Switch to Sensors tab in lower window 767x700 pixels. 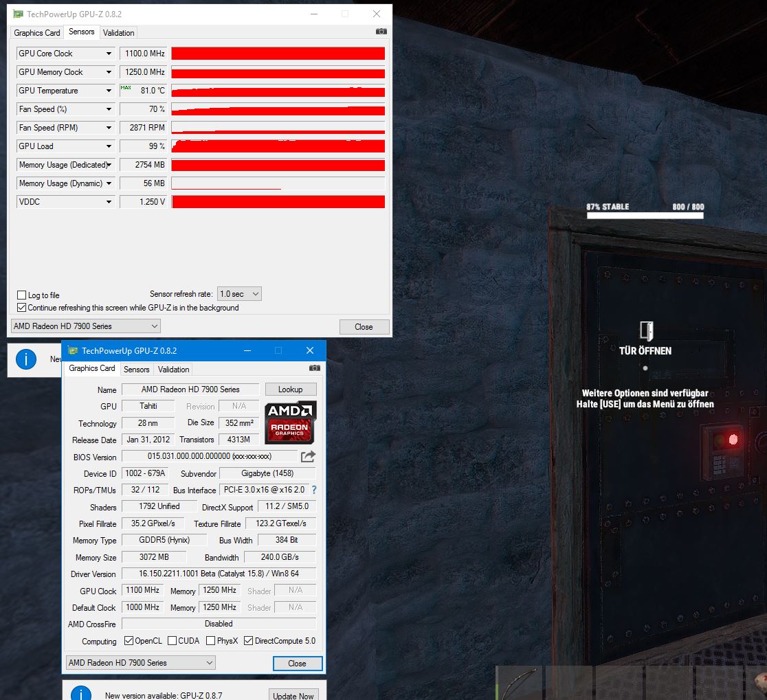[137, 369]
